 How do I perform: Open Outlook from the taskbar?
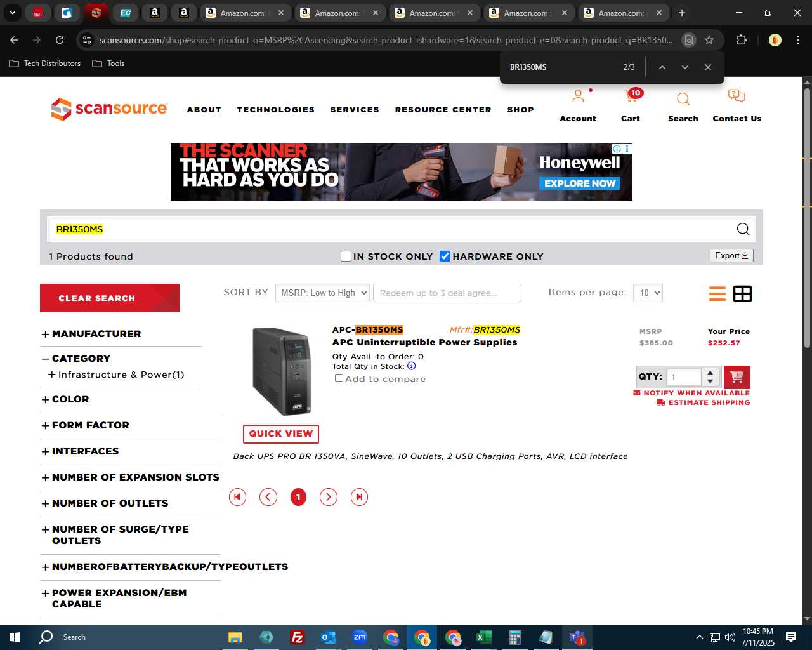pos(328,637)
